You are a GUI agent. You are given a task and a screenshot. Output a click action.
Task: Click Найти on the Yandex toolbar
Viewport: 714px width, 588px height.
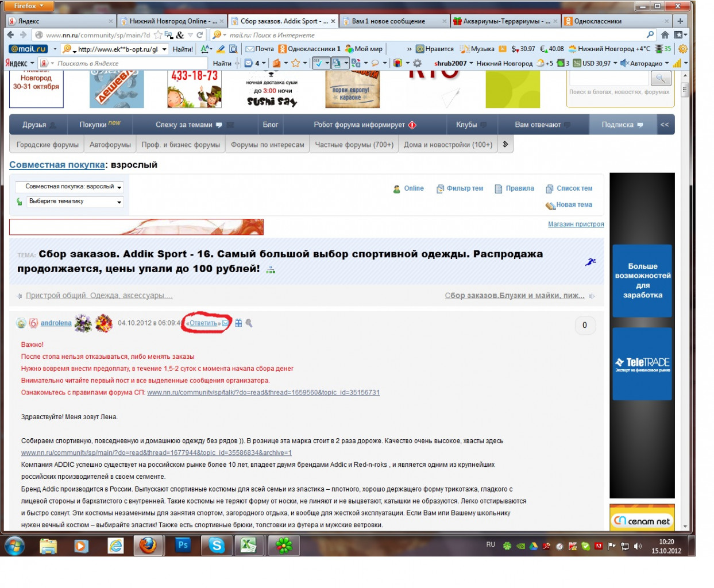[x=222, y=63]
